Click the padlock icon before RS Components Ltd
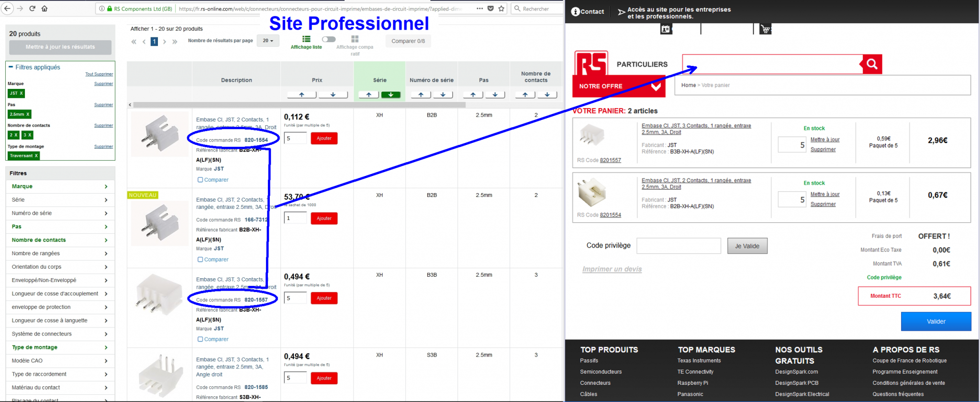The height and width of the screenshot is (402, 980). click(x=110, y=9)
